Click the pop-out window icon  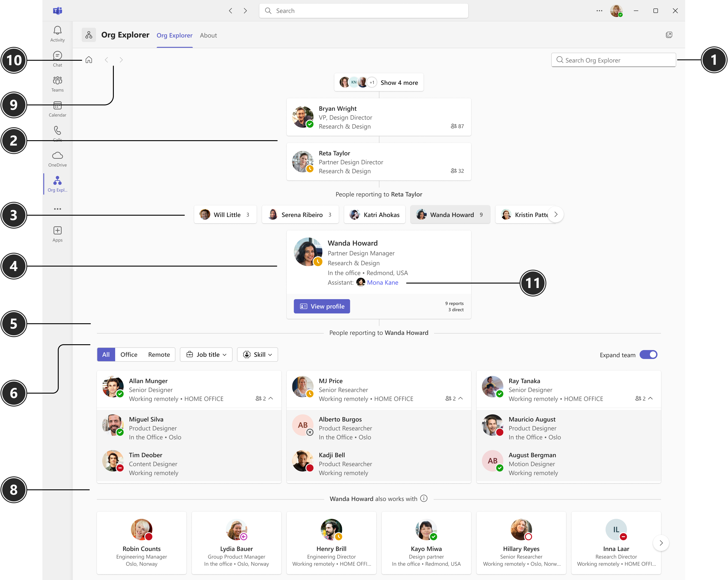coord(669,35)
